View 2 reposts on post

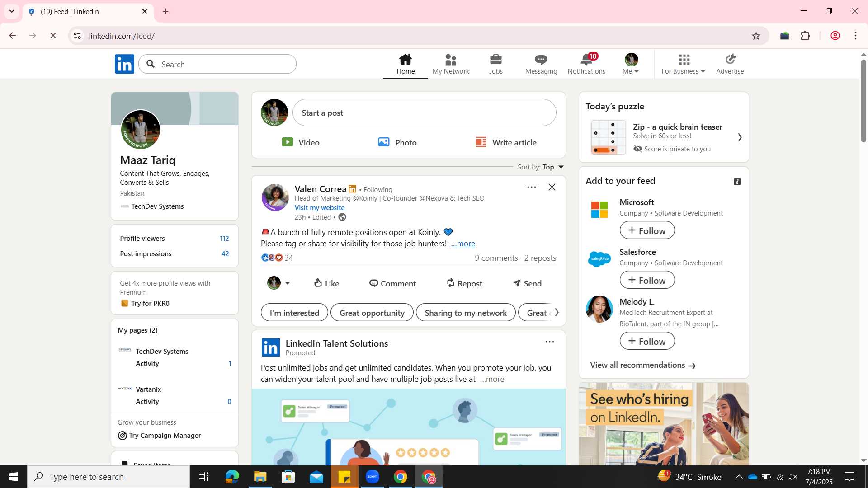(x=540, y=258)
